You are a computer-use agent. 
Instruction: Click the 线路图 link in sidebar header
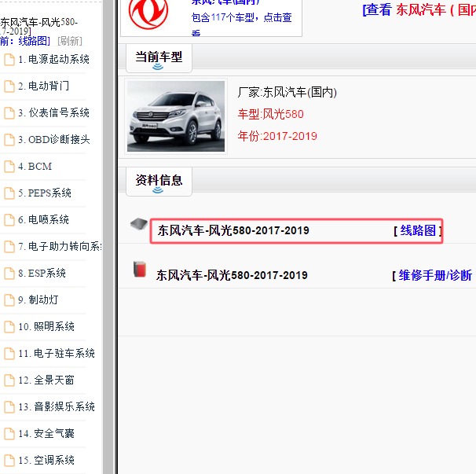[x=34, y=41]
